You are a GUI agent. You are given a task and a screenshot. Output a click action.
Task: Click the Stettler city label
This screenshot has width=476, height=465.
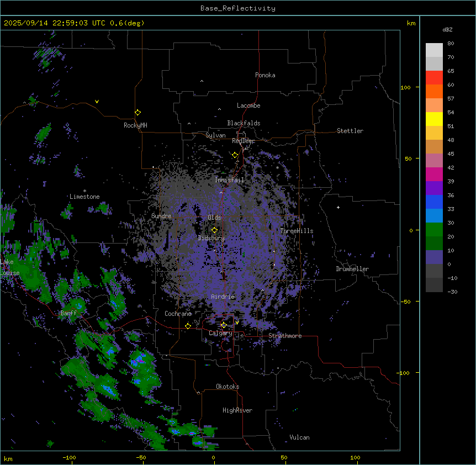[x=350, y=131]
